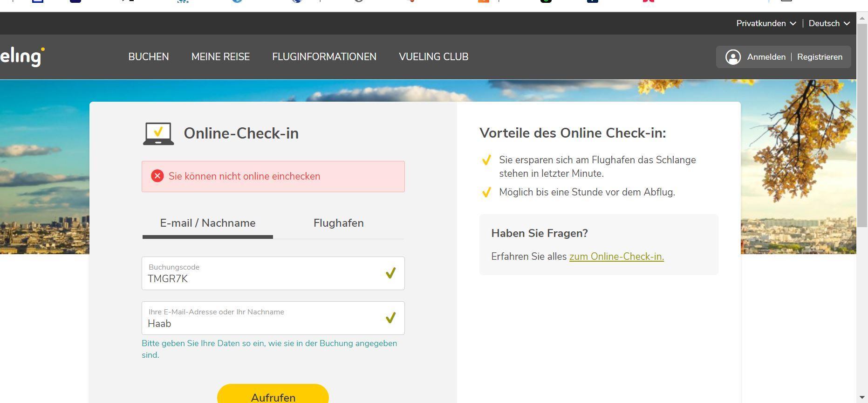Screen dimensions: 868x403
Task: Open the zum Online-Check-in link
Action: [x=616, y=257]
